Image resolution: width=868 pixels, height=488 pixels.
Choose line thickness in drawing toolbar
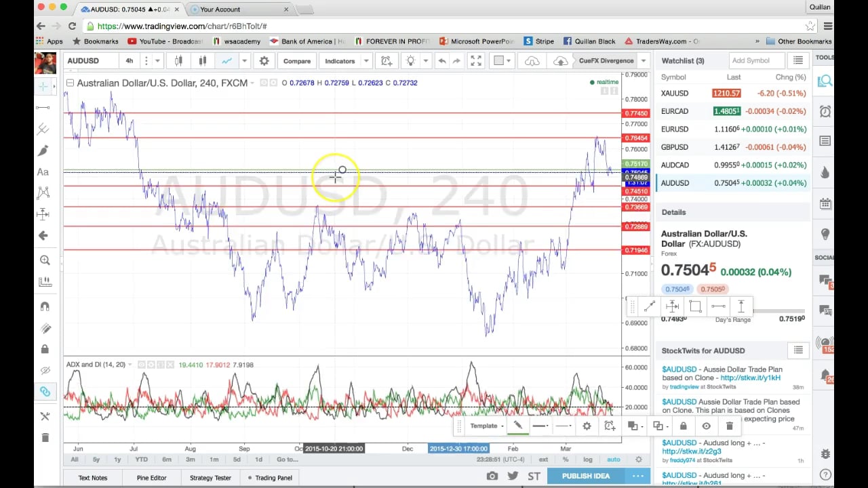pos(540,426)
